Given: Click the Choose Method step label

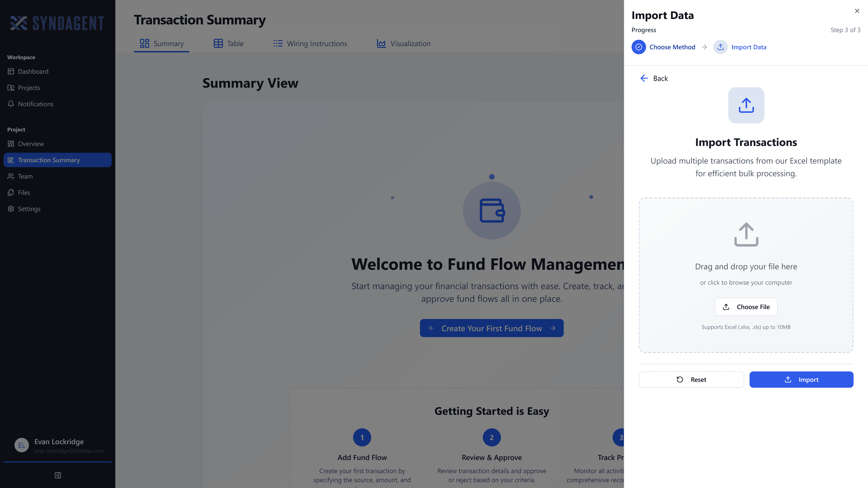Looking at the screenshot, I should (x=672, y=47).
